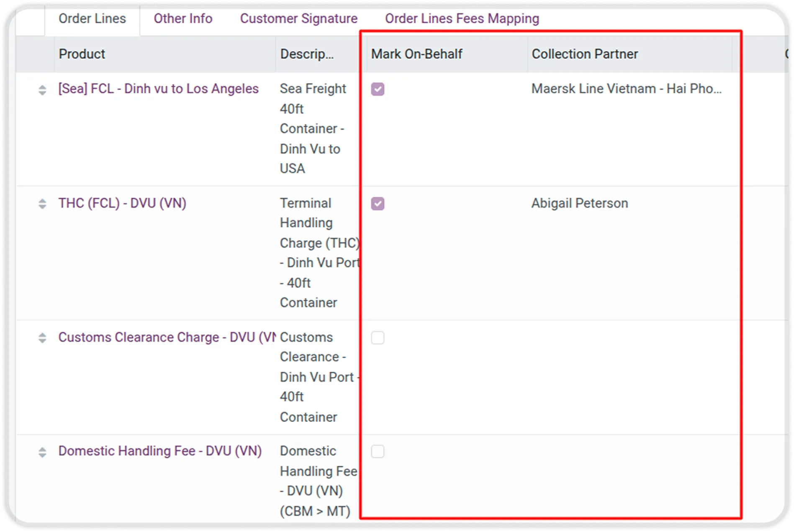Open the THC (FCL) - DVU (VN) product
The height and width of the screenshot is (532, 794).
122,203
